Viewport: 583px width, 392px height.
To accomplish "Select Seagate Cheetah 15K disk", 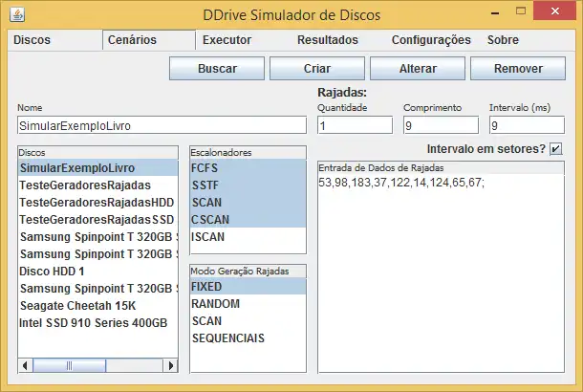I will point(97,305).
